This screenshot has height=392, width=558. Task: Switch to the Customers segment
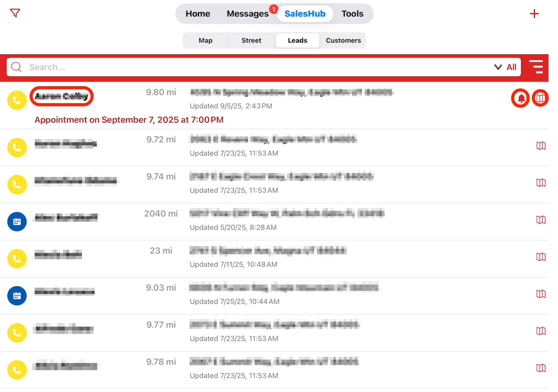pyautogui.click(x=343, y=40)
